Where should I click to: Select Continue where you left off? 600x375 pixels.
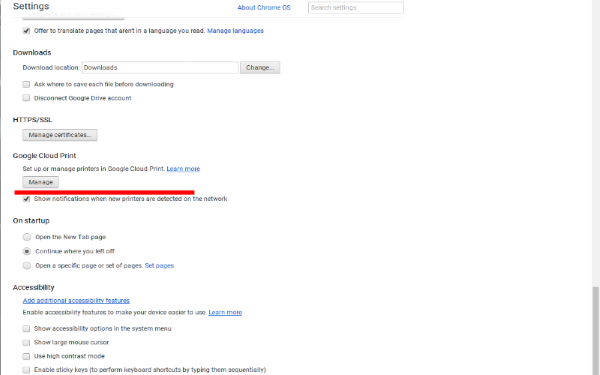[26, 251]
